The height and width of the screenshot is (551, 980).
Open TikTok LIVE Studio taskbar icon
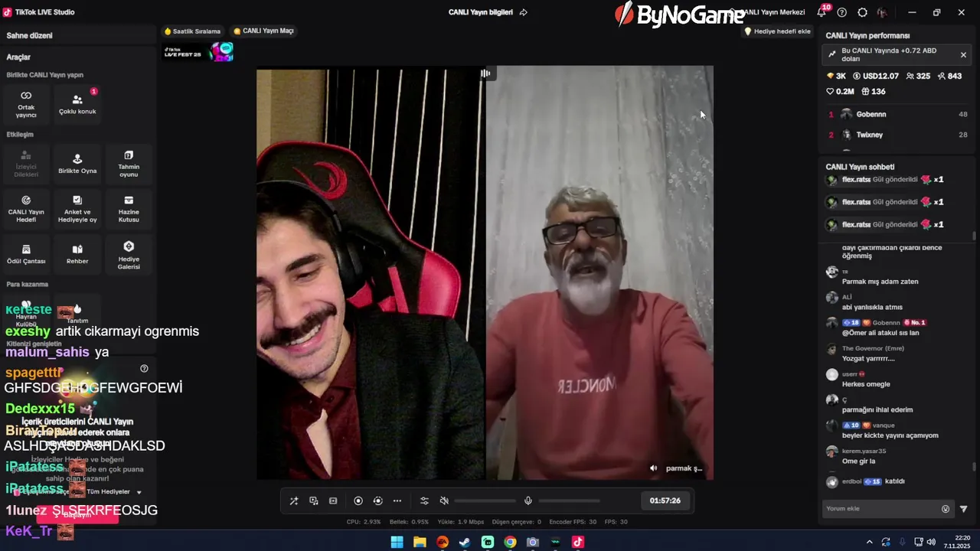(x=578, y=542)
